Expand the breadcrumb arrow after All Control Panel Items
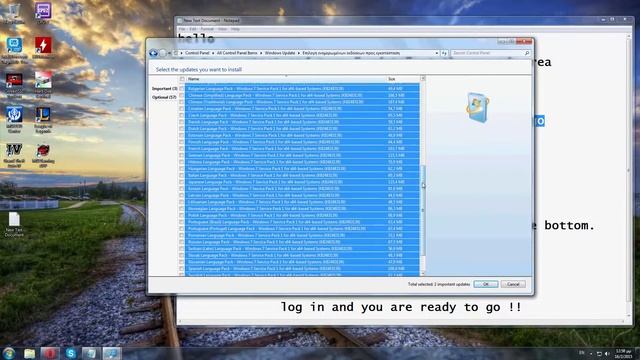The height and width of the screenshot is (360, 640). pyautogui.click(x=261, y=53)
